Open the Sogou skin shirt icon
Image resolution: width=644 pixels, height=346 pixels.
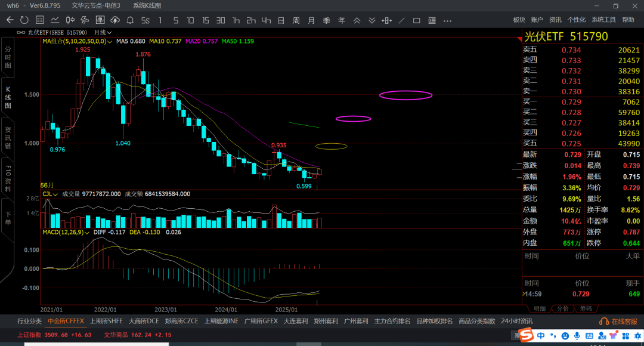point(614,336)
